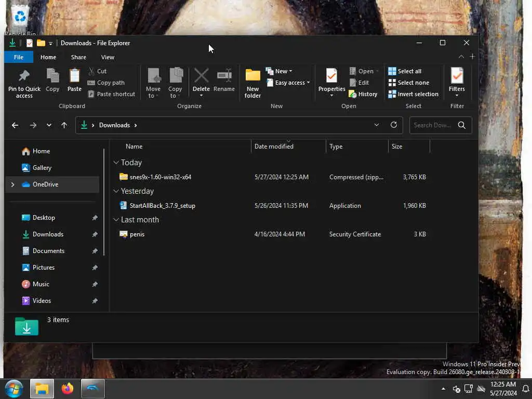Click the Start orb on taskbar
Viewport: 532px width, 399px height.
(14, 389)
